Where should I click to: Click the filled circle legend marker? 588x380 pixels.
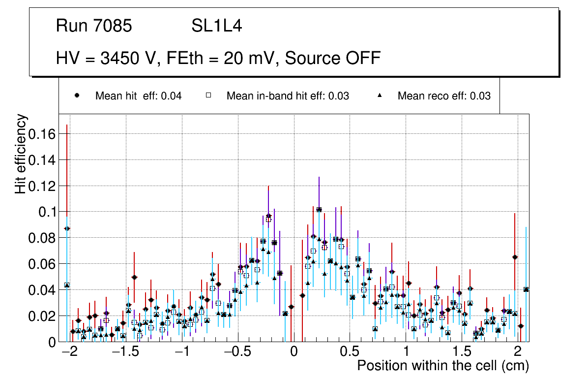pos(76,96)
